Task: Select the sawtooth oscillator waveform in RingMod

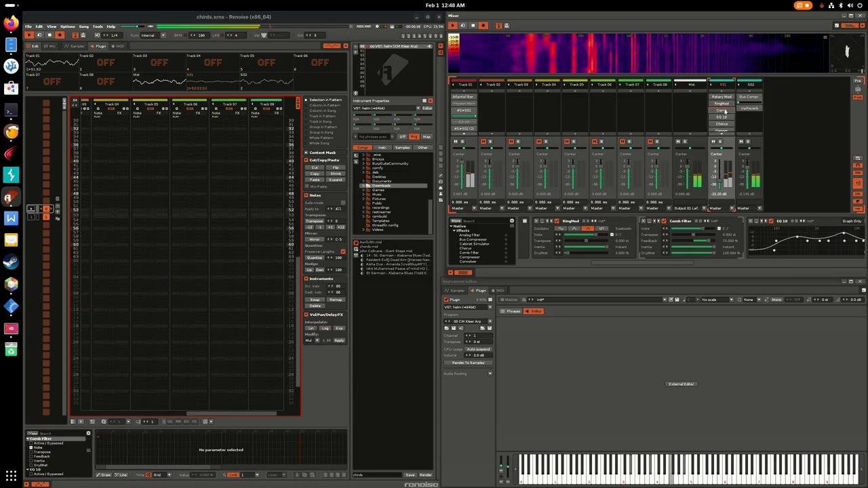Action: [x=588, y=228]
